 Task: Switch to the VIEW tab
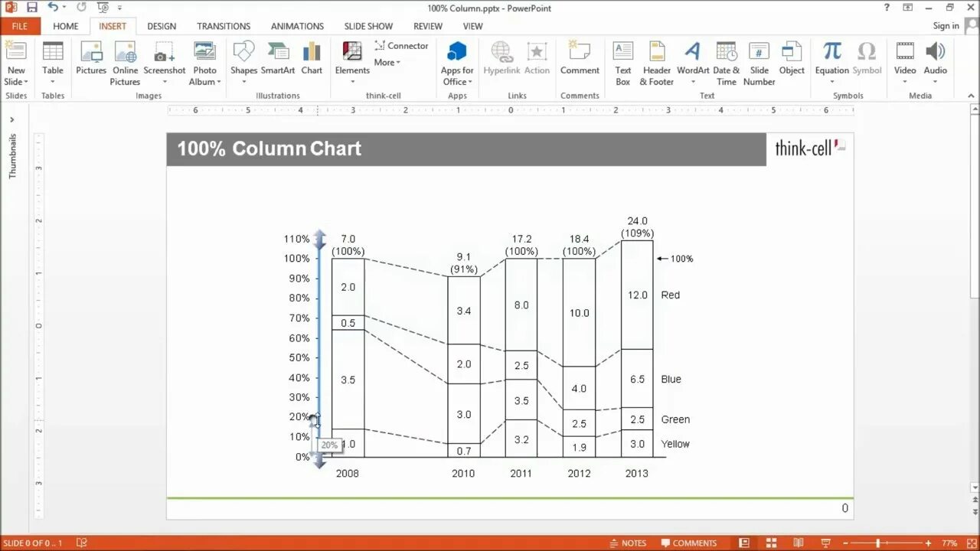click(x=473, y=26)
